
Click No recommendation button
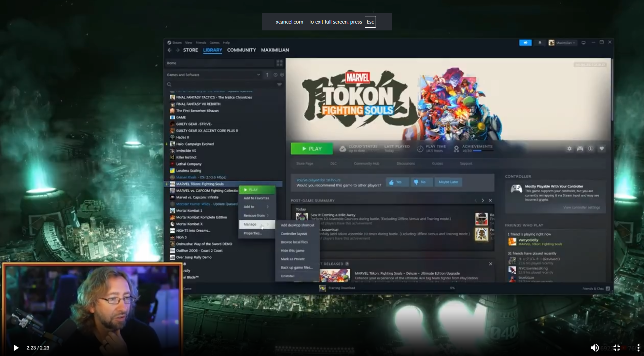pyautogui.click(x=422, y=182)
